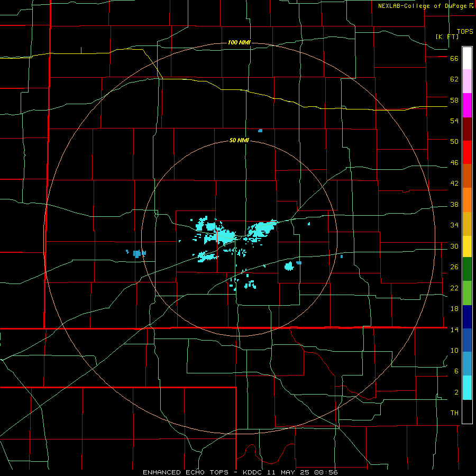Click the '[K FT]' units label
The width and height of the screenshot is (476, 476).
(447, 36)
